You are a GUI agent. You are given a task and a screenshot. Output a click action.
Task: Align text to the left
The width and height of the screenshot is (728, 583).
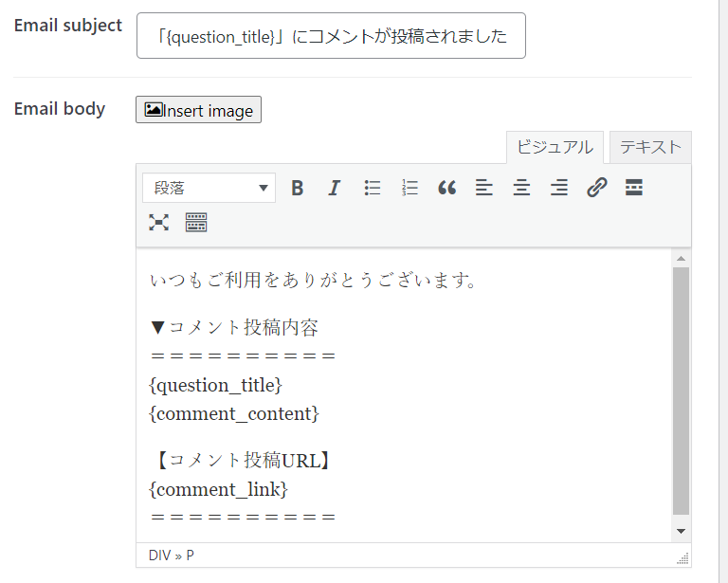tap(484, 188)
